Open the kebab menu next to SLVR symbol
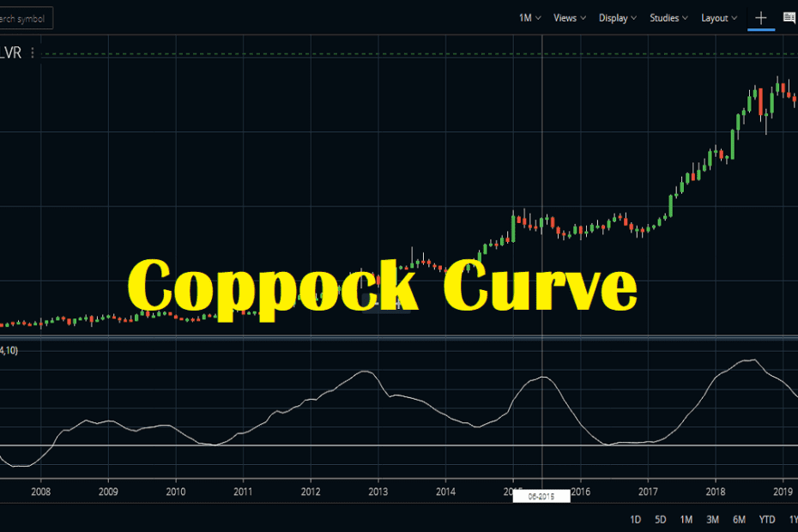The width and height of the screenshot is (798, 532). [x=32, y=51]
